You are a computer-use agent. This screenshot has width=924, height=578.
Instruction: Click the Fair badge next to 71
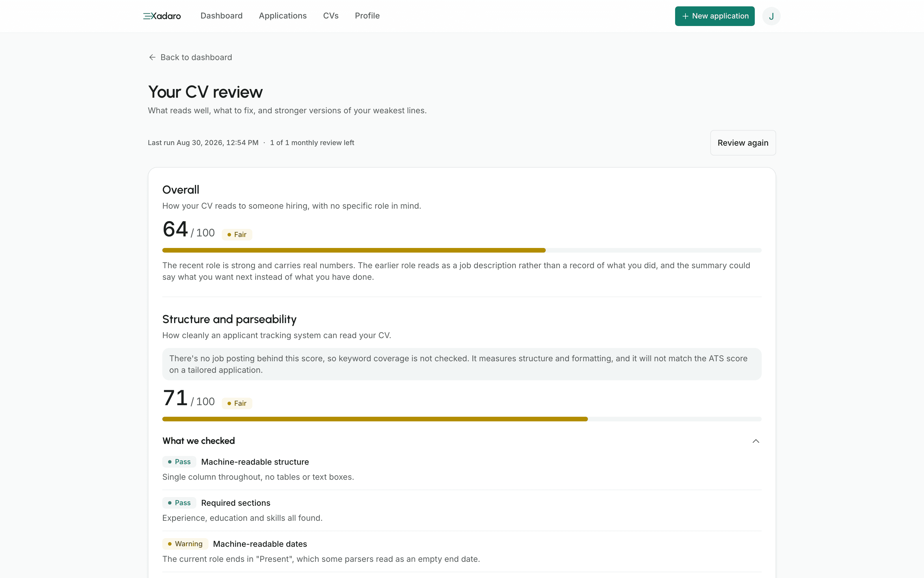pyautogui.click(x=237, y=403)
